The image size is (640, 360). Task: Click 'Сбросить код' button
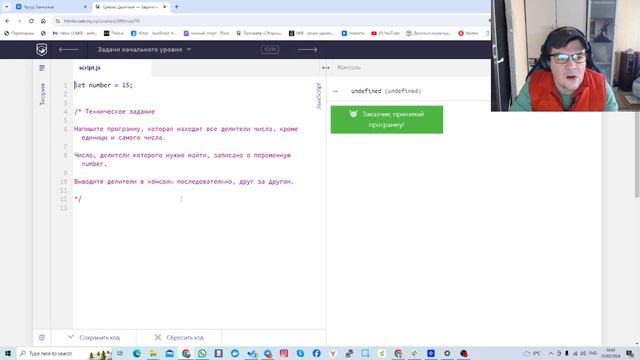click(179, 338)
